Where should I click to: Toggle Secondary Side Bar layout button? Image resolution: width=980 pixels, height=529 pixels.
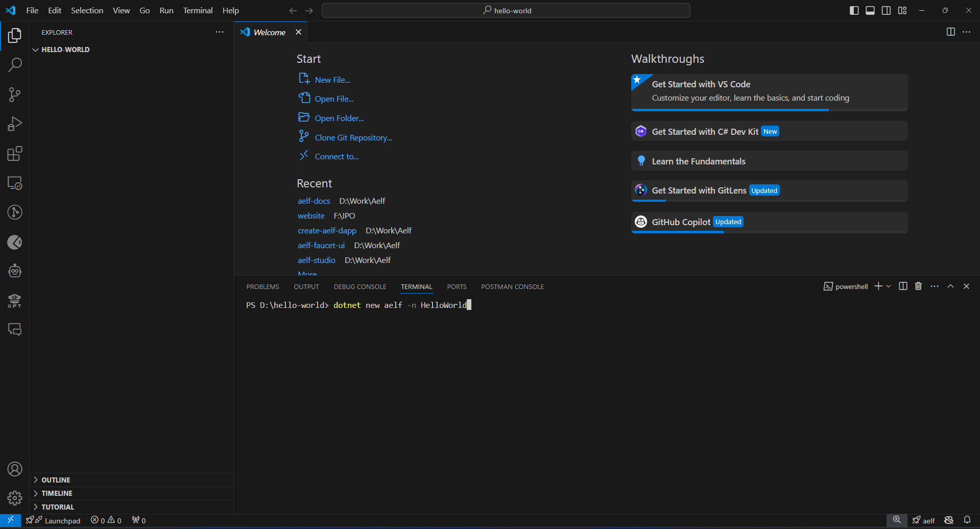887,11
